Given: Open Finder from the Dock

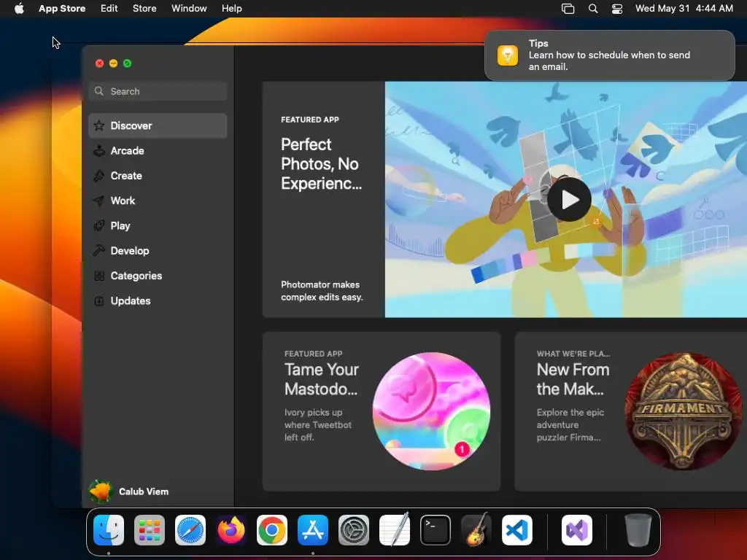Looking at the screenshot, I should [109, 530].
